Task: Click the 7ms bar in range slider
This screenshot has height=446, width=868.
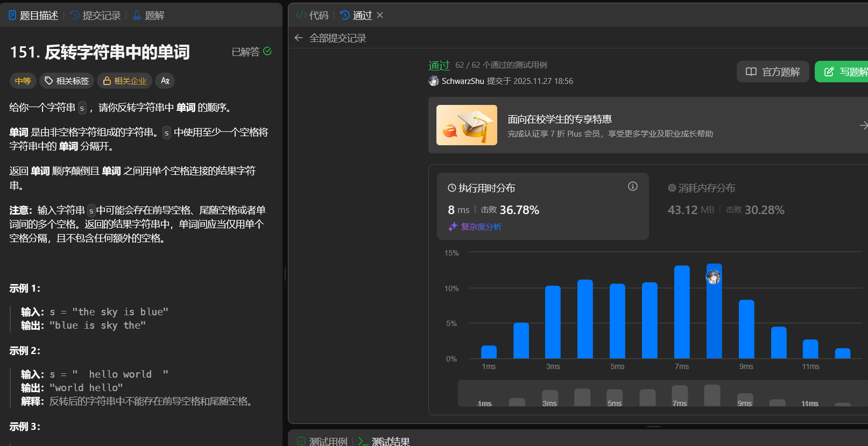Action: point(680,395)
